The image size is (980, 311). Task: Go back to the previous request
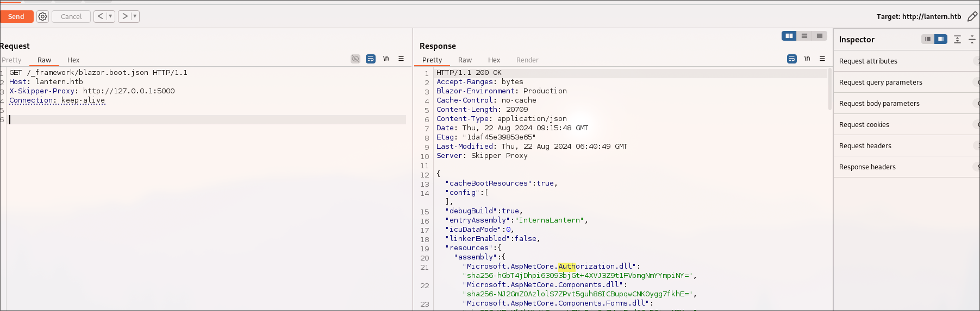tap(100, 17)
